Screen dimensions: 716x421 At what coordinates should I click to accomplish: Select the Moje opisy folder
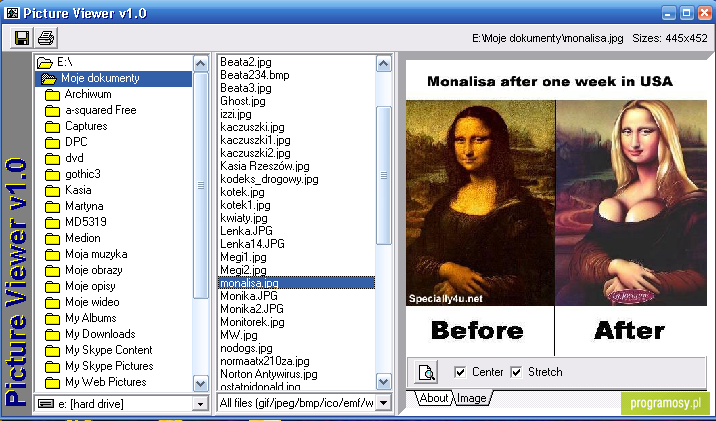(x=90, y=286)
